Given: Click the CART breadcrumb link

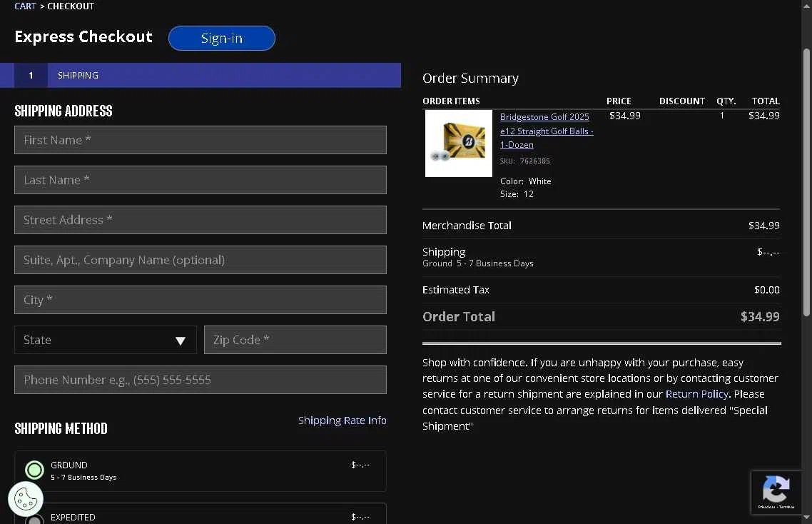Looking at the screenshot, I should [25, 6].
